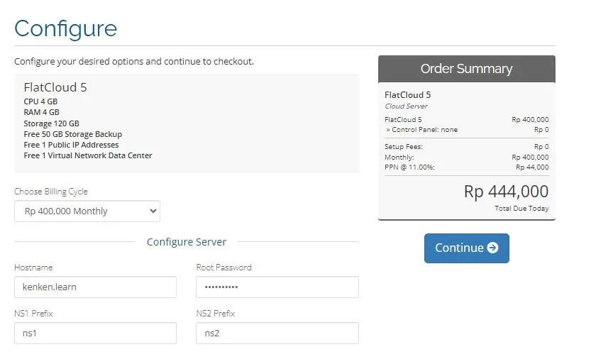591x364 pixels.
Task: Click the Configure Server section heading
Action: pos(187,242)
